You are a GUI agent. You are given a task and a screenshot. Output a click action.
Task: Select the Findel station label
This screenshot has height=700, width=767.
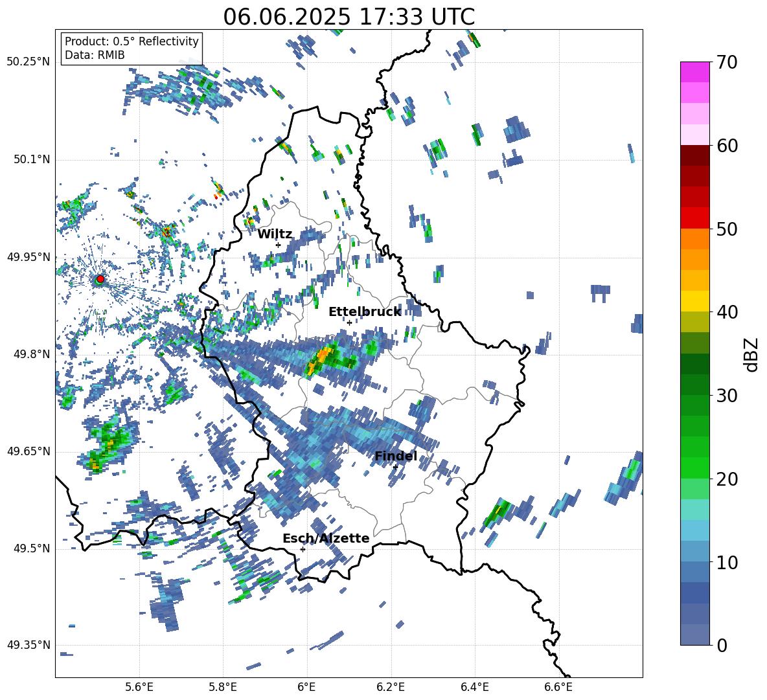click(396, 456)
